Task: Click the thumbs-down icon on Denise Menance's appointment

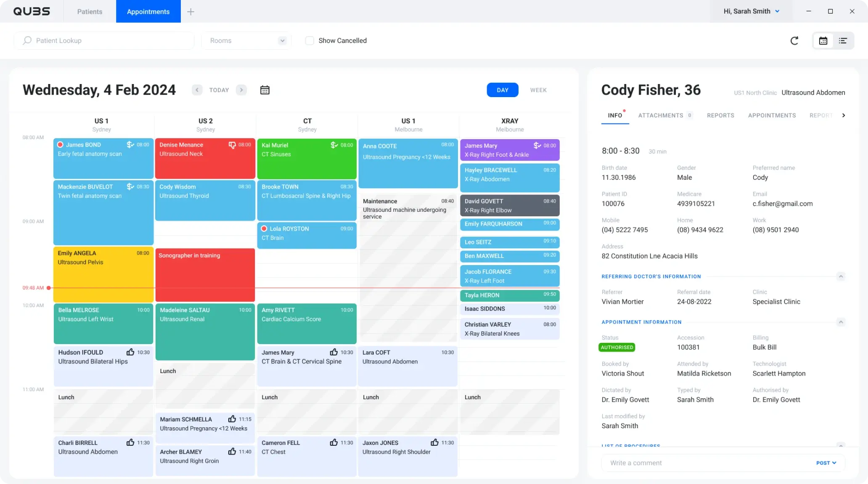Action: click(232, 145)
